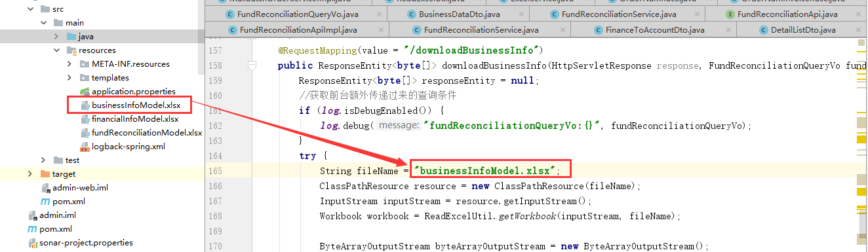Click class icon on FinanceToAccountDto.java tab
Viewport: 868px width, 252px height.
(x=599, y=30)
